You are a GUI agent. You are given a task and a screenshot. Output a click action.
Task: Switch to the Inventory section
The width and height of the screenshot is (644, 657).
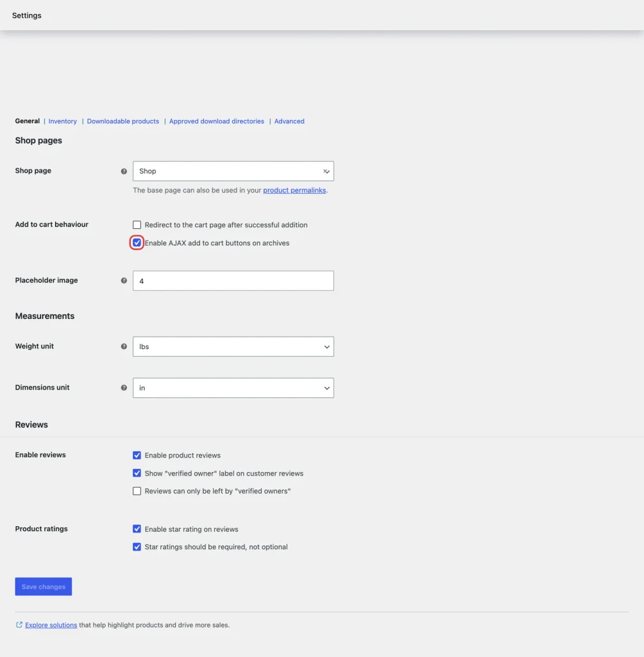pyautogui.click(x=62, y=121)
